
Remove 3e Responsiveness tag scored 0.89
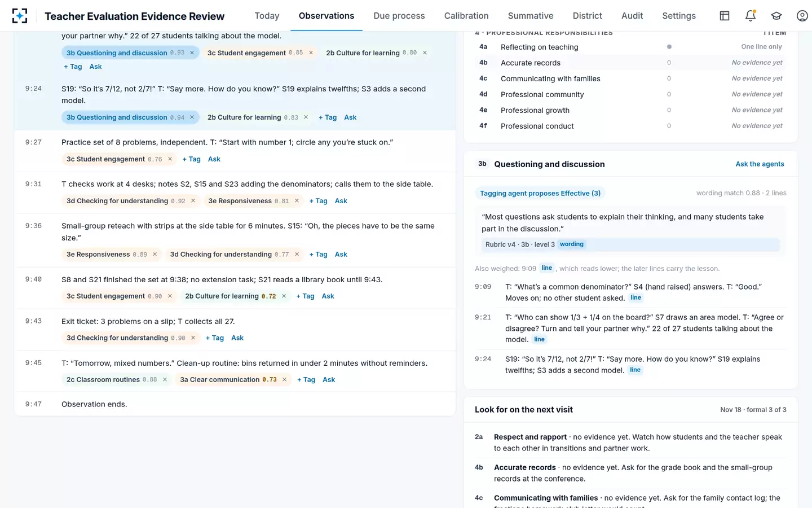[x=155, y=255]
